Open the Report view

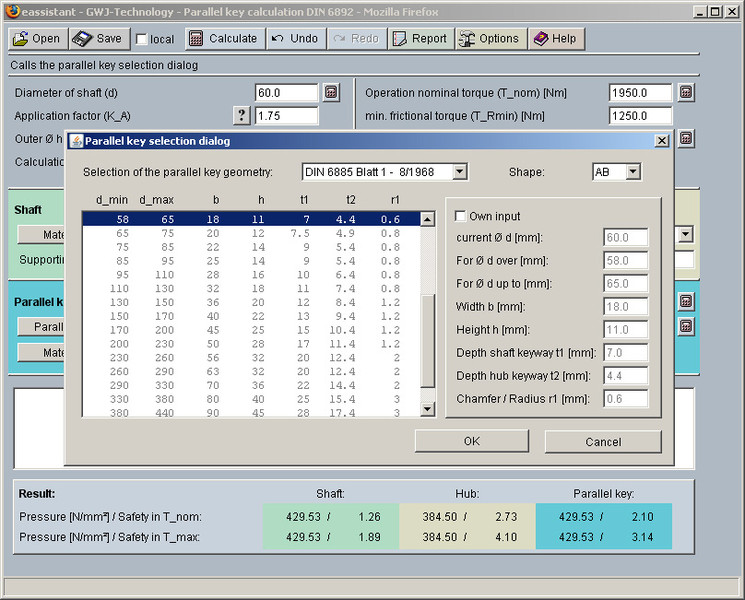click(419, 39)
